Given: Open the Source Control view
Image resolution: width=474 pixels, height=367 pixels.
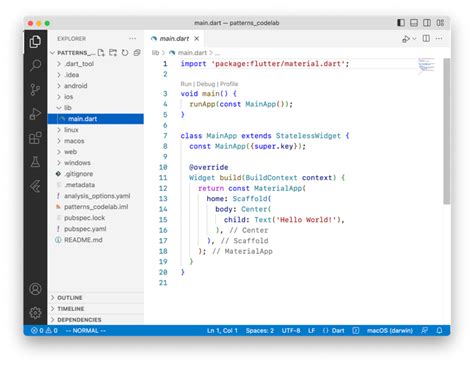Looking at the screenshot, I should (35, 90).
